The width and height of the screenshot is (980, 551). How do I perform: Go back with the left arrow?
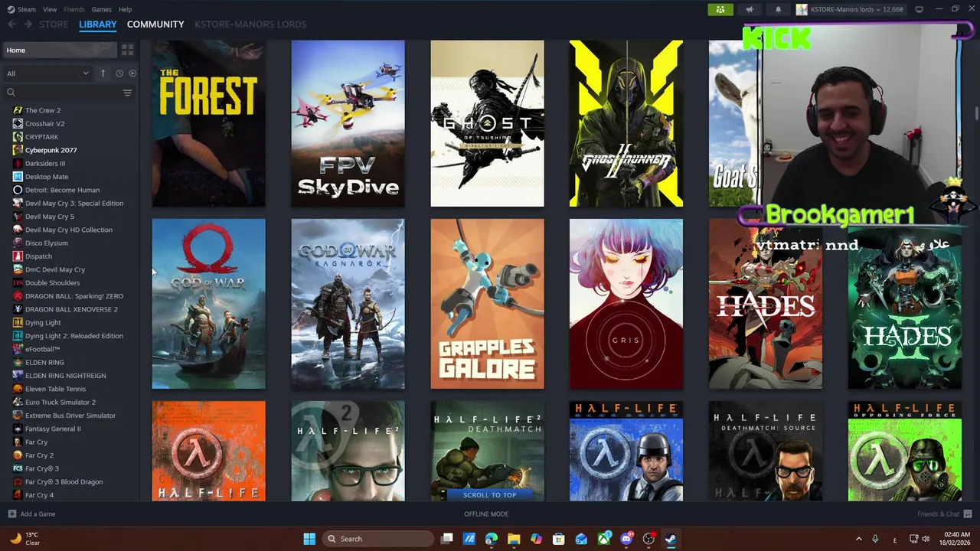point(11,24)
